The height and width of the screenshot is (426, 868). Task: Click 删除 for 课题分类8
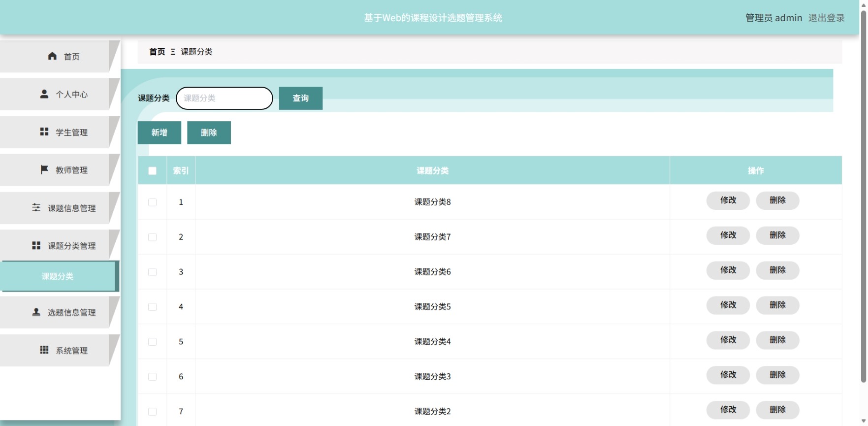(777, 200)
